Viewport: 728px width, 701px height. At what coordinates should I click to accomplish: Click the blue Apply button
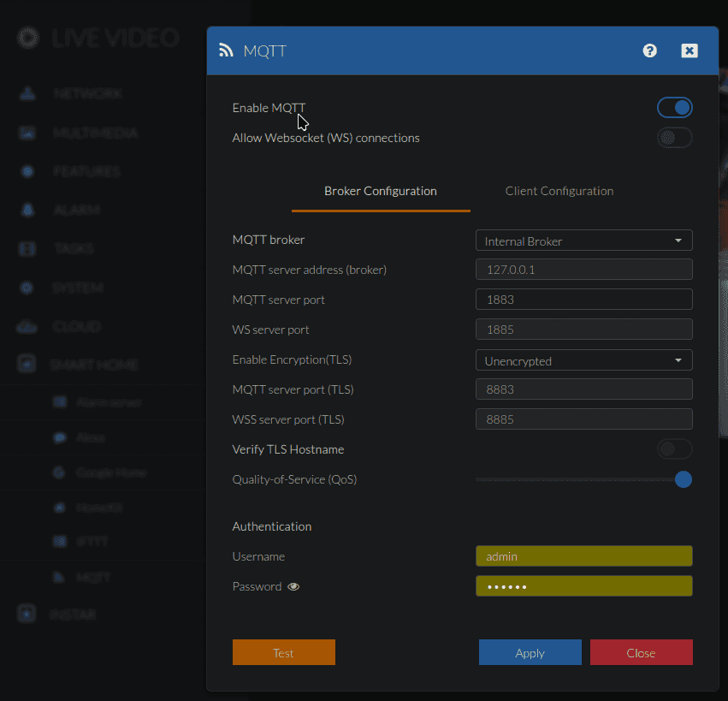coord(530,653)
